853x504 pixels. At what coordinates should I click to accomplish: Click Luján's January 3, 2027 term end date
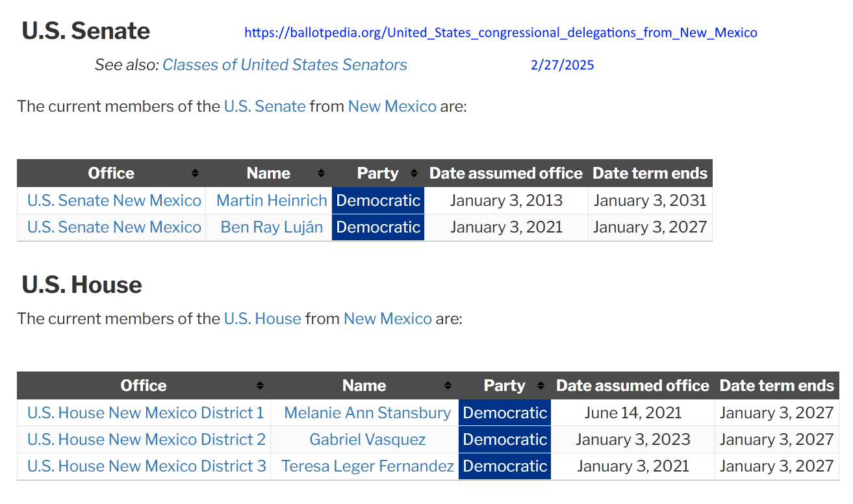tap(650, 227)
